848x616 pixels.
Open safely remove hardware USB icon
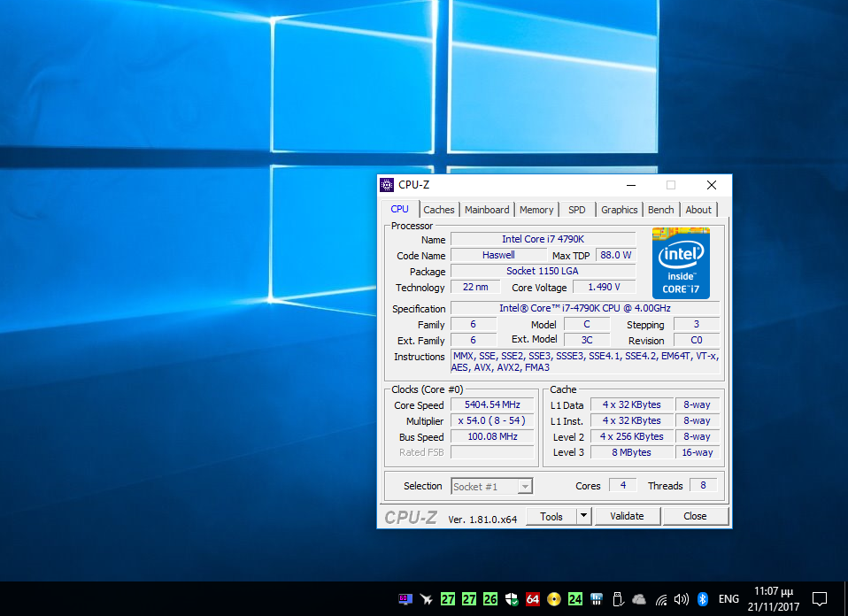coord(618,598)
